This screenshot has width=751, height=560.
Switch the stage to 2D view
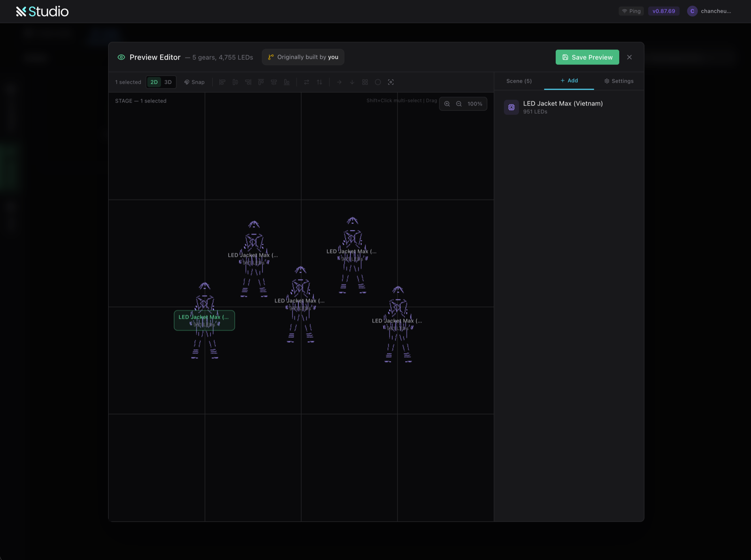[154, 82]
